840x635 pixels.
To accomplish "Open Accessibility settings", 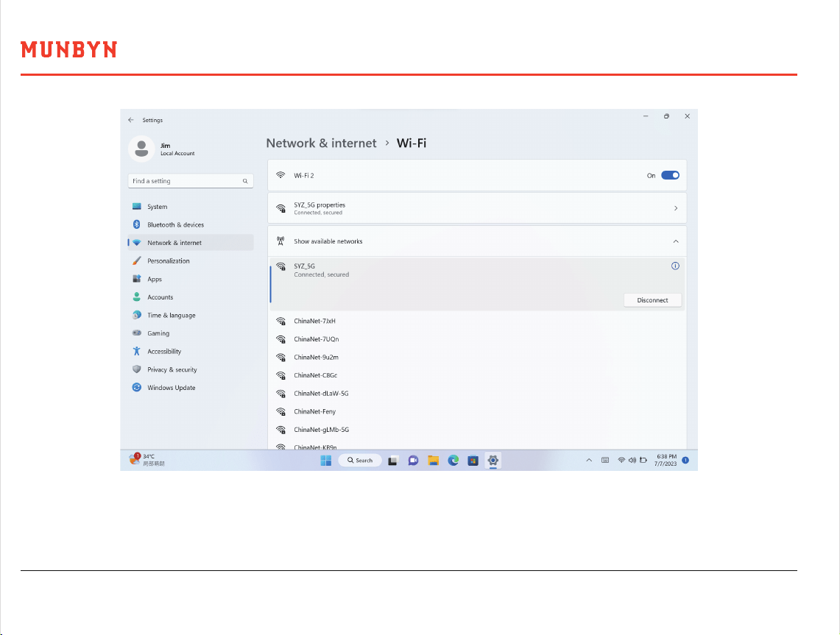I will point(190,351).
